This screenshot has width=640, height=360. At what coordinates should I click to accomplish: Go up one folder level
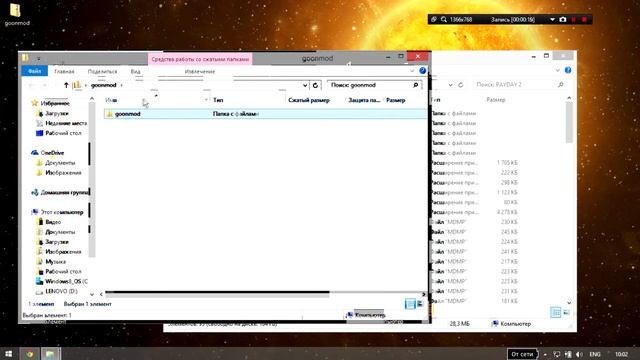(x=66, y=85)
